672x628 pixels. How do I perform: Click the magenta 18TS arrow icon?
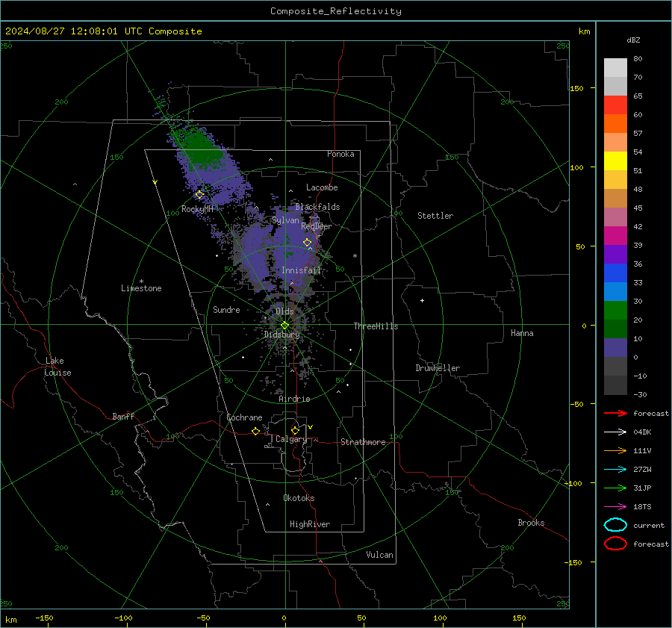click(x=615, y=507)
